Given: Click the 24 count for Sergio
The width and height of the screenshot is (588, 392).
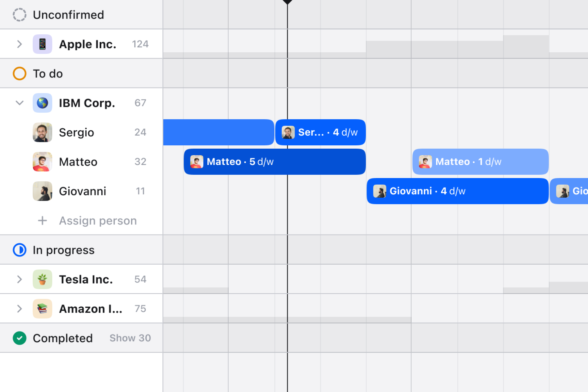Looking at the screenshot, I should [140, 132].
